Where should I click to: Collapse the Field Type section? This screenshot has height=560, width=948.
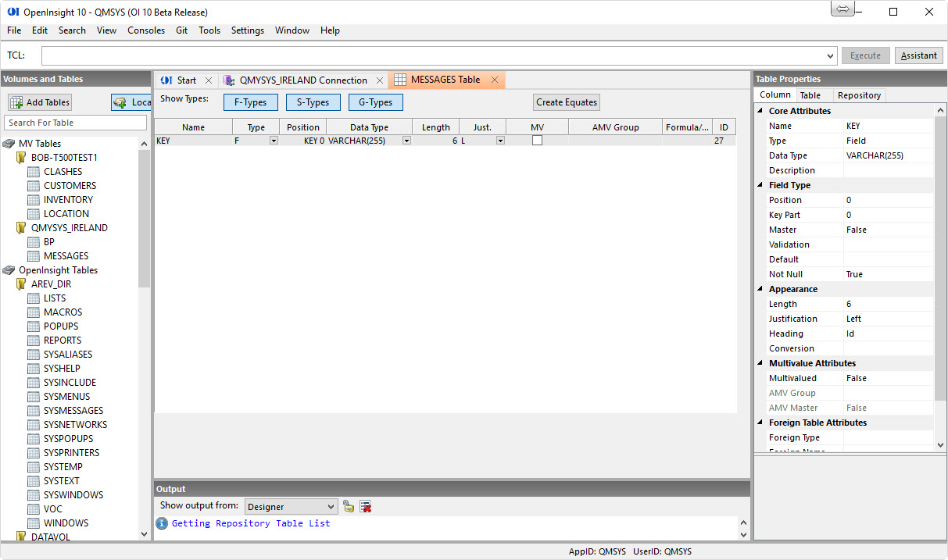(x=760, y=185)
